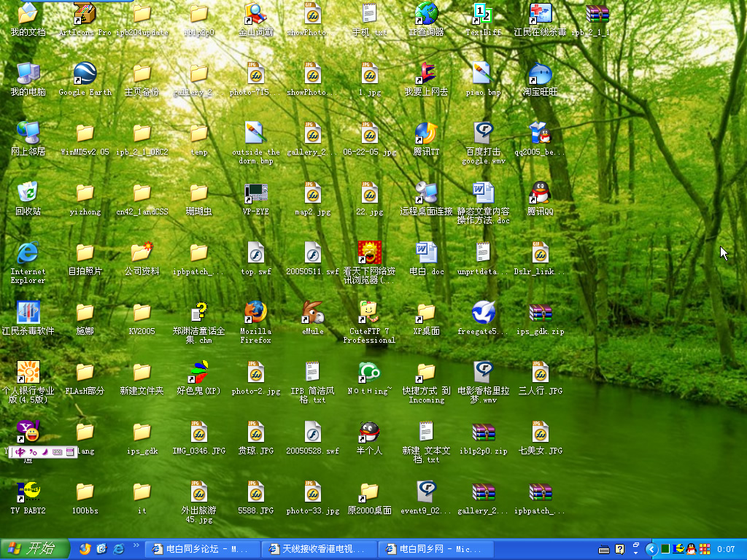This screenshot has width=747, height=560.
Task: Toggle the IME soft keyboard button
Action: 58,452
